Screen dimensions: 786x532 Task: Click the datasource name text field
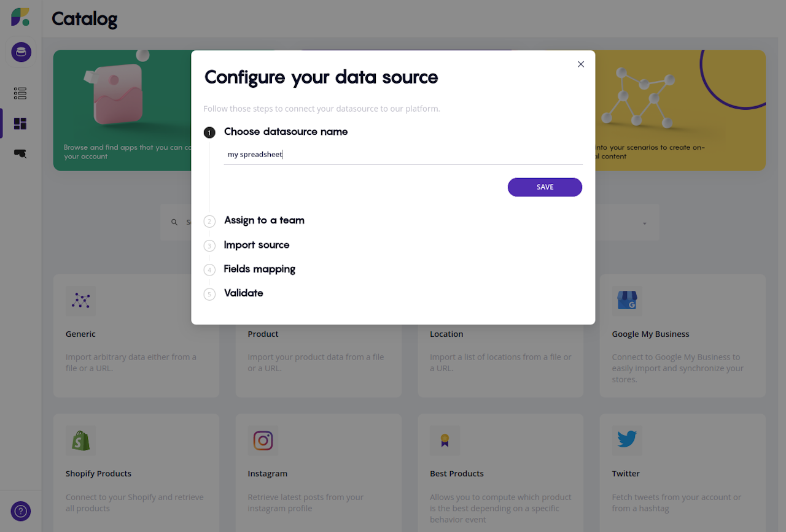(402, 155)
